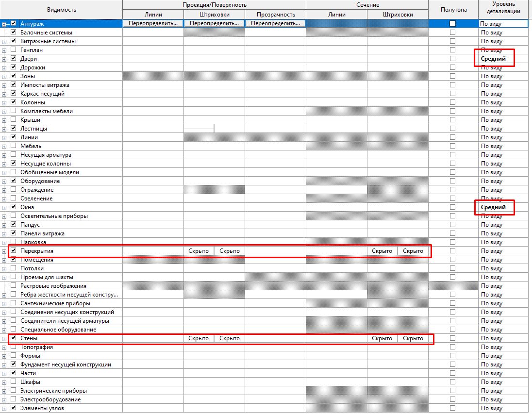The image size is (532, 414).
Task: Change the Средний detail level for Окна
Action: tap(494, 207)
